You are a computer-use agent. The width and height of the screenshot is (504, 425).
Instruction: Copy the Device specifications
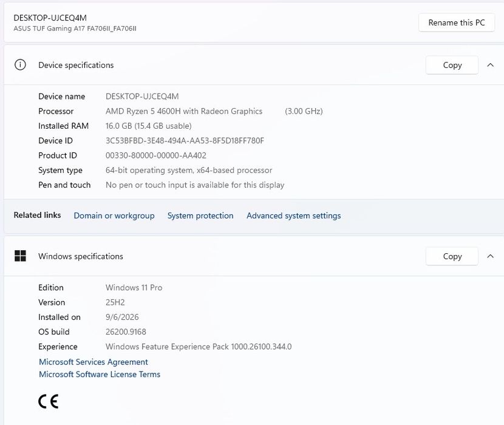tap(452, 65)
